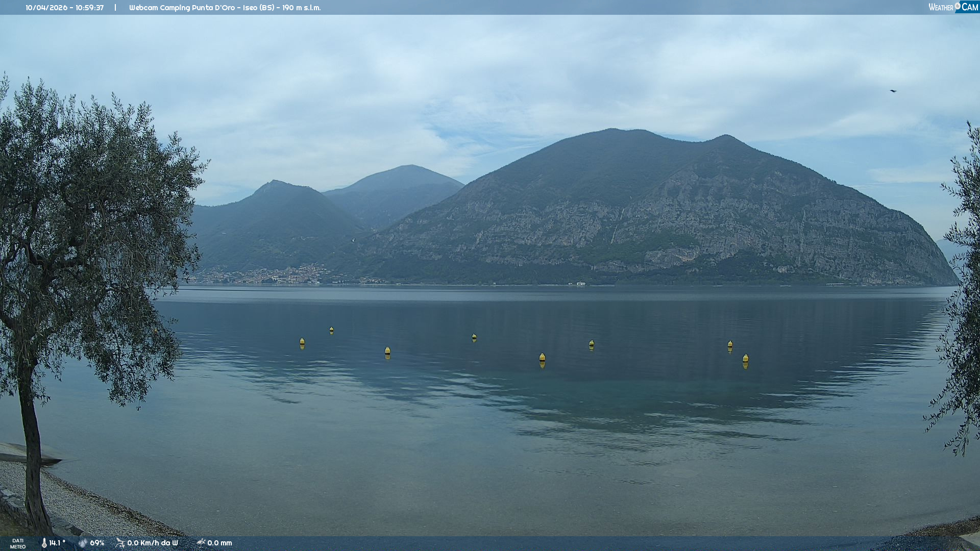The width and height of the screenshot is (980, 551).
Task: Click the thermometer temperature icon
Action: coord(44,543)
